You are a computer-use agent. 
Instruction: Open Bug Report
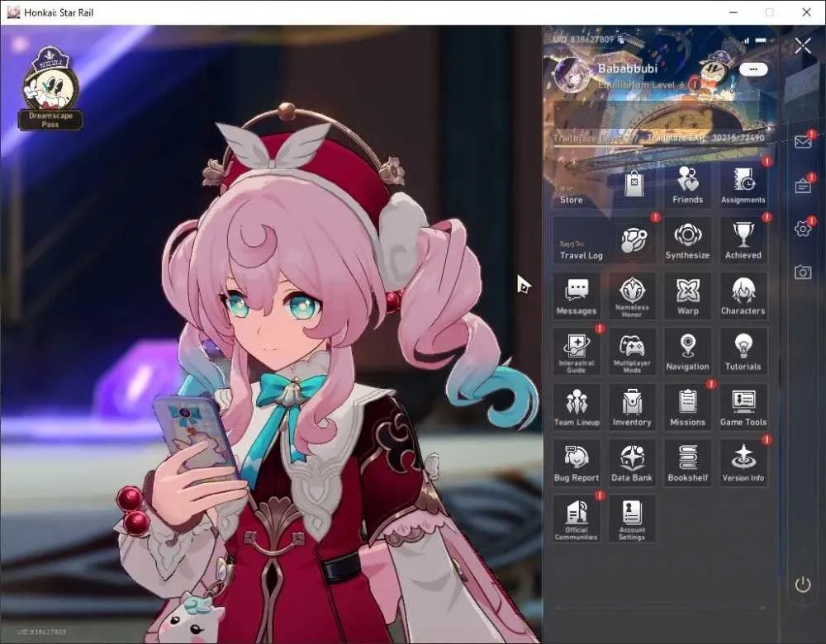577,463
